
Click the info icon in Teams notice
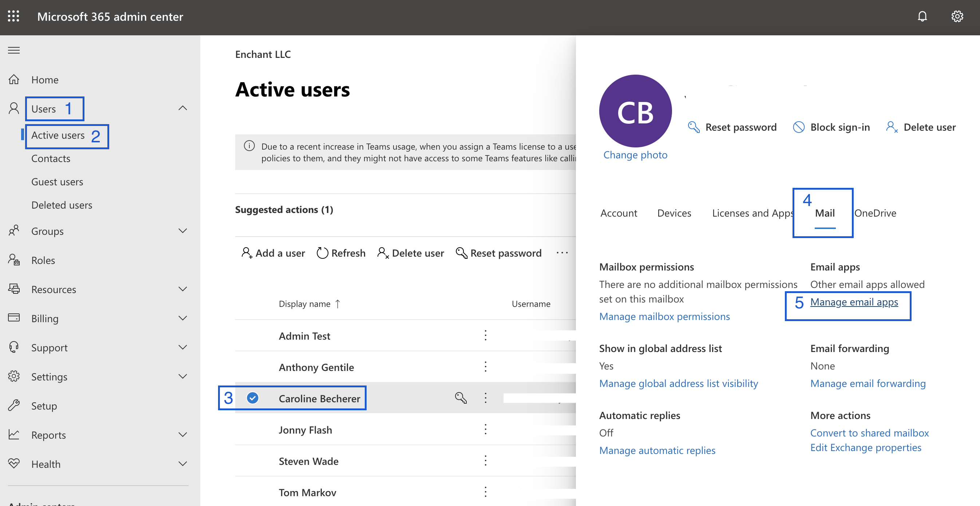249,146
